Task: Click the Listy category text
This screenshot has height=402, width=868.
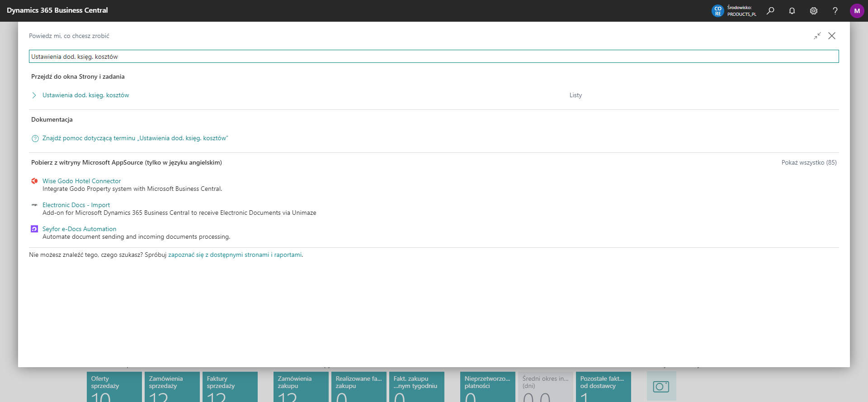Action: [x=576, y=95]
